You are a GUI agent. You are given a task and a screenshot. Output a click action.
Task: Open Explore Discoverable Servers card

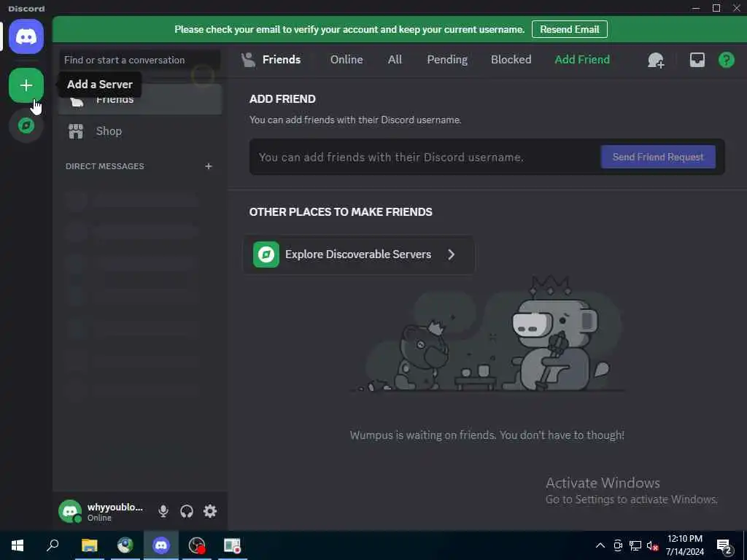coord(359,254)
